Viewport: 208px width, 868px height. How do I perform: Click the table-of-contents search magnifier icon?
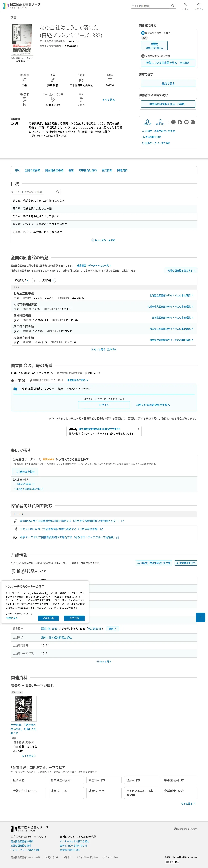[58, 192]
